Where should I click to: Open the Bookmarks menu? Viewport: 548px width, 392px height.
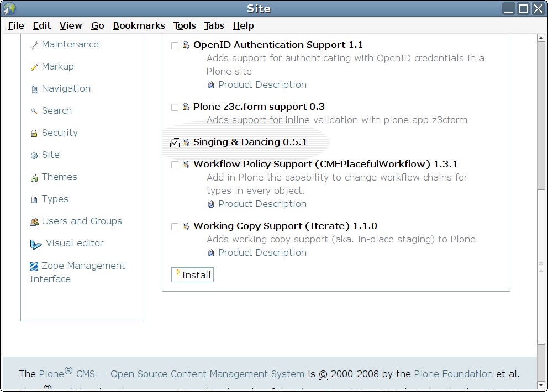[x=139, y=25]
